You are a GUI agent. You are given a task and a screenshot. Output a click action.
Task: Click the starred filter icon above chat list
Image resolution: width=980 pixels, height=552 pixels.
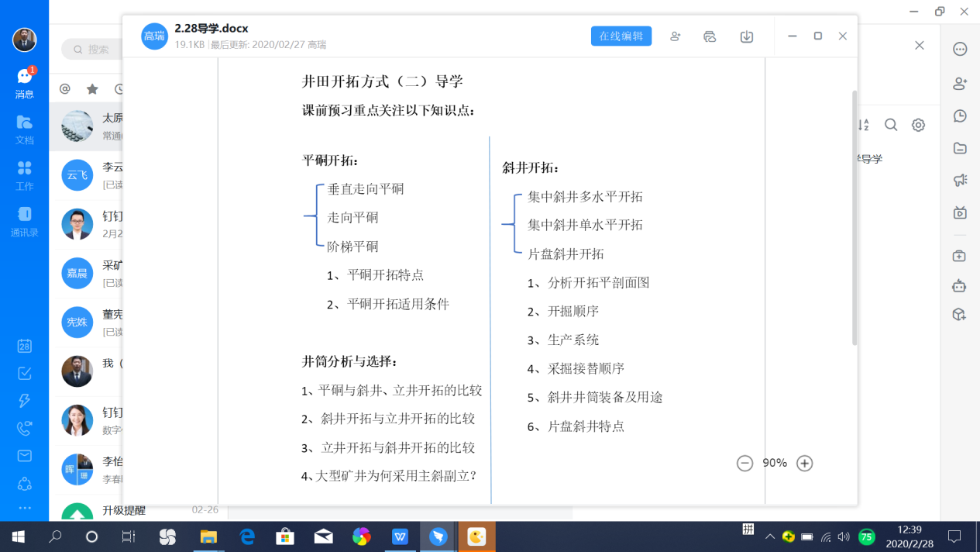click(x=92, y=89)
